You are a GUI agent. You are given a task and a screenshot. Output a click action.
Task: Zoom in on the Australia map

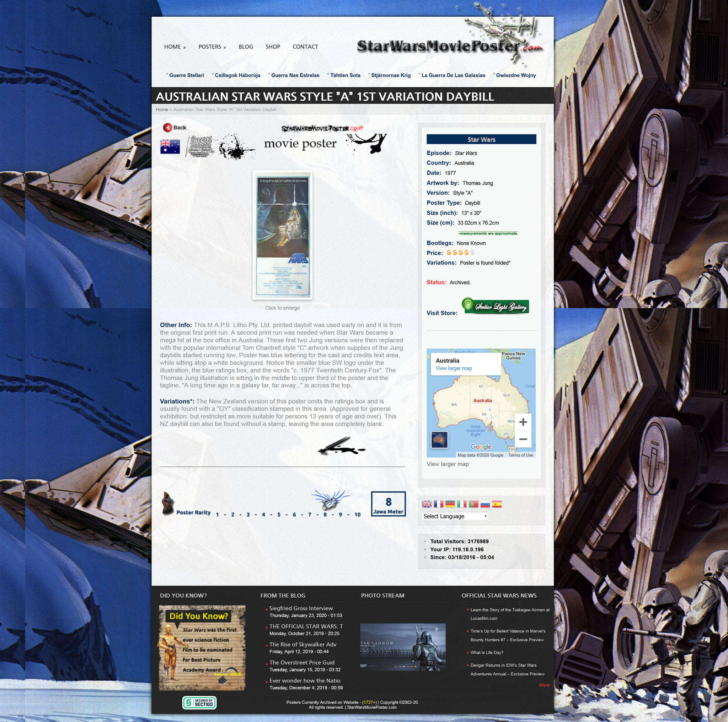(x=523, y=422)
